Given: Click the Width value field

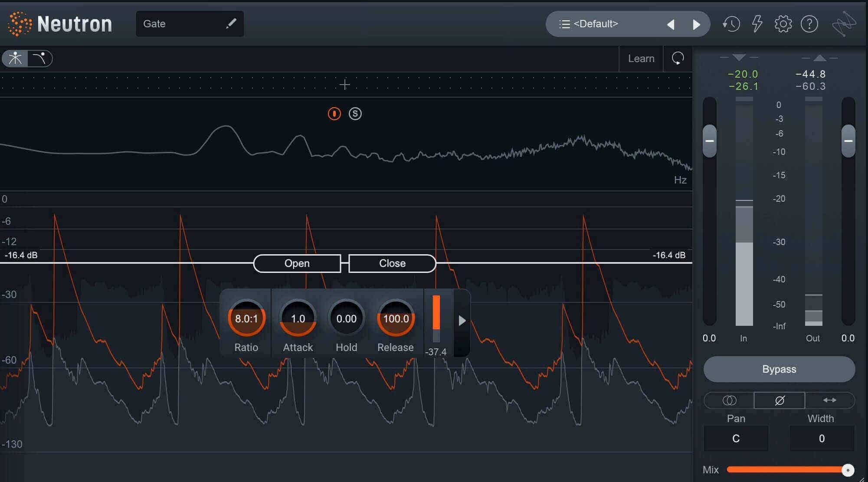Looking at the screenshot, I should (822, 439).
